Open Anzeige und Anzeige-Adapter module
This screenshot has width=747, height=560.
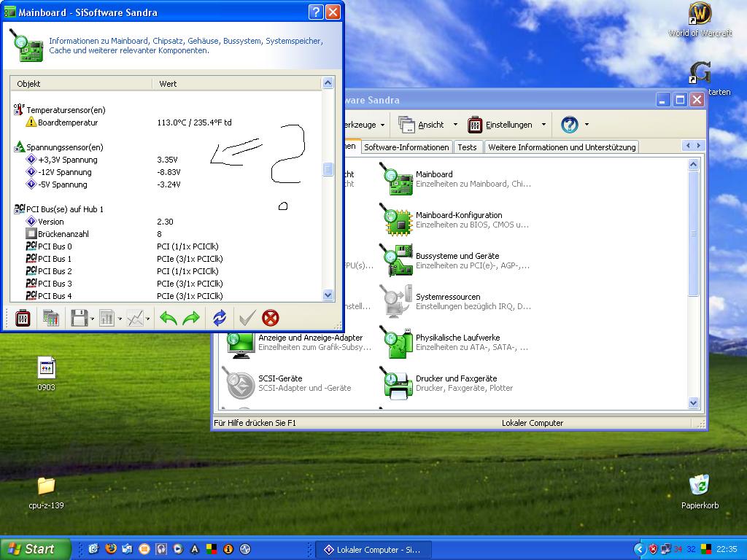pos(241,345)
